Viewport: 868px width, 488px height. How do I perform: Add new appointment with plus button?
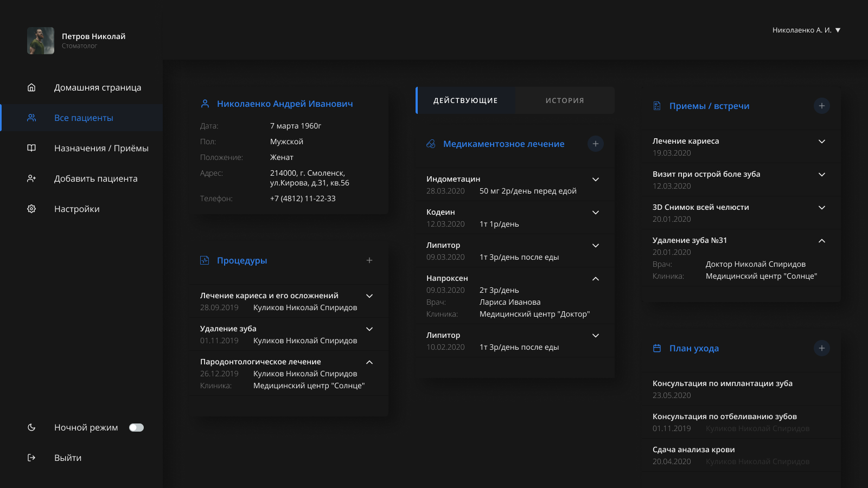point(822,106)
